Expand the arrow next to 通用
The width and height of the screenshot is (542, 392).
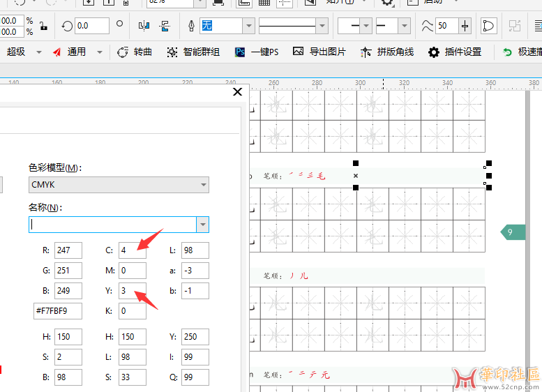point(100,52)
